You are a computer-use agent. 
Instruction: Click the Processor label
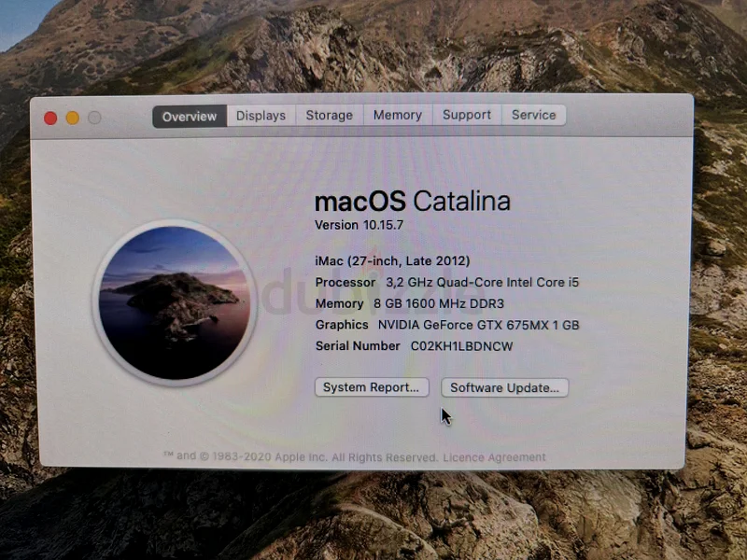[x=345, y=283]
